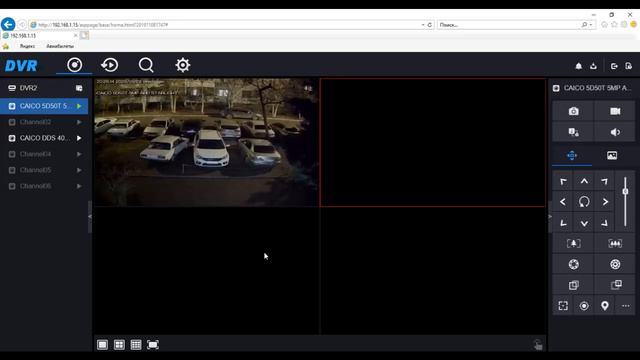This screenshot has width=640, height=360.
Task: Toggle two-way talk icon
Action: [x=573, y=132]
